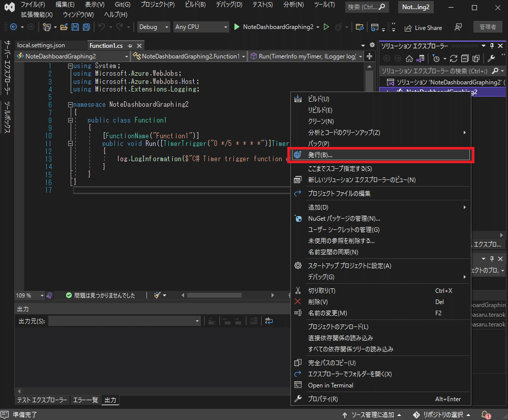
Task: Click the Start Without Debugging outline play icon
Action: tap(326, 27)
